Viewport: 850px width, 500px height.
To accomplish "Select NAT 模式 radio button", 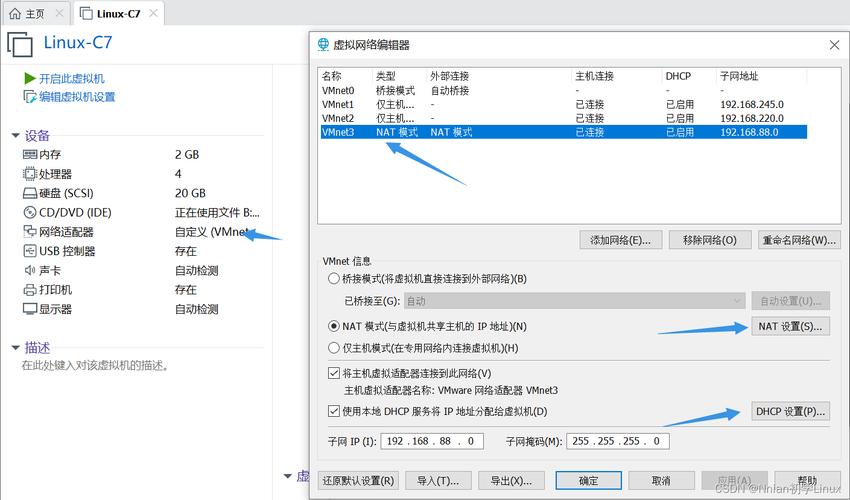I will point(334,326).
